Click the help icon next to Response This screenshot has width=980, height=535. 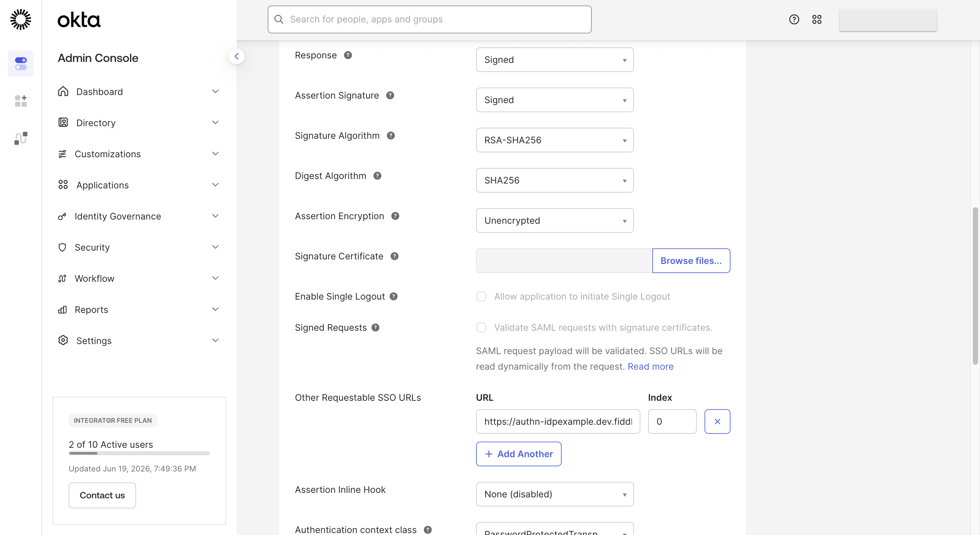point(348,55)
